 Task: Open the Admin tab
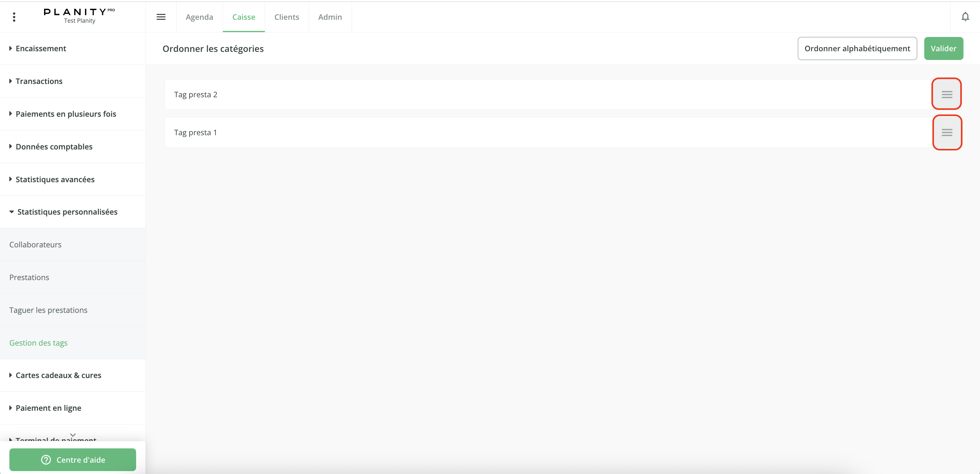(330, 17)
